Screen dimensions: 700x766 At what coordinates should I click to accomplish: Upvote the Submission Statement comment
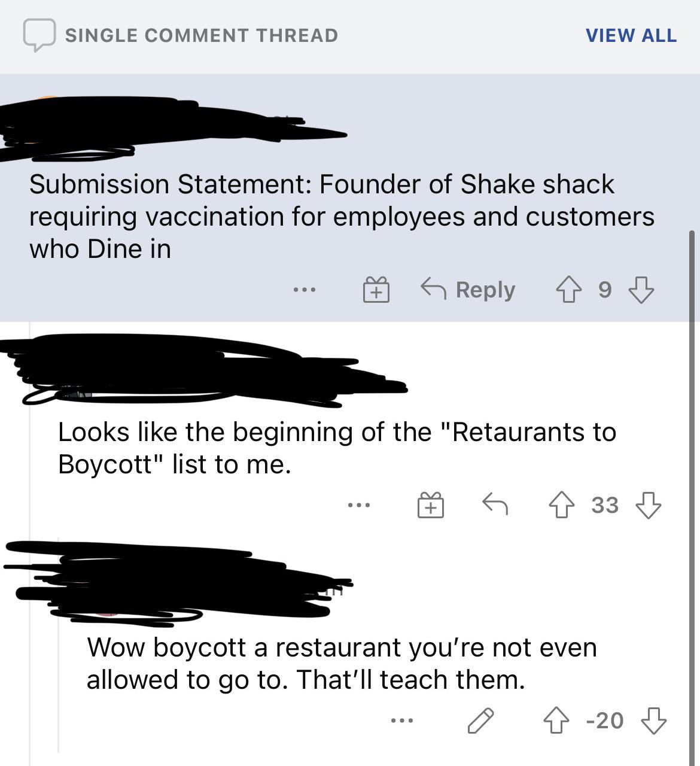coord(568,290)
